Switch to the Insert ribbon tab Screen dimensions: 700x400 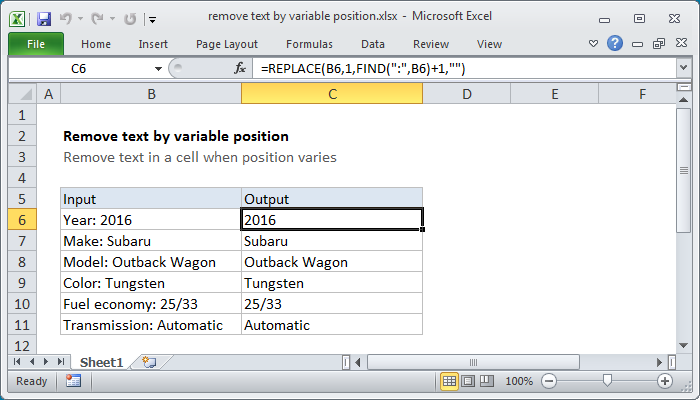pos(153,44)
